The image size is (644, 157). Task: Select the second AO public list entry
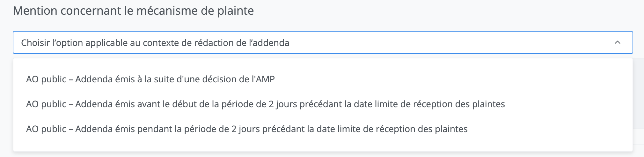[265, 104]
